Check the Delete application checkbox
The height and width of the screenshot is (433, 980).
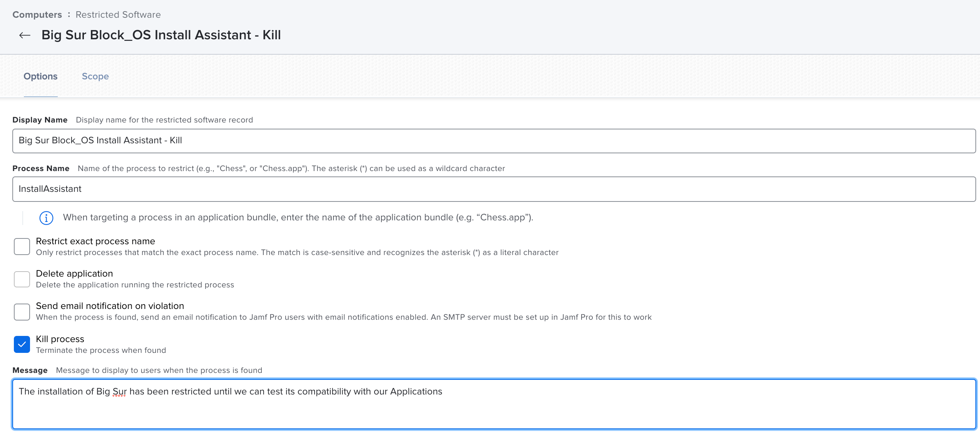pos(22,279)
